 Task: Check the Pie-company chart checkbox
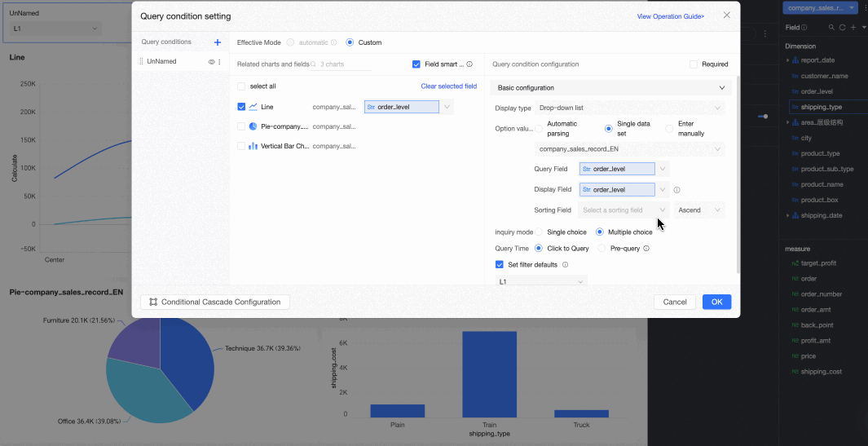[x=241, y=126]
